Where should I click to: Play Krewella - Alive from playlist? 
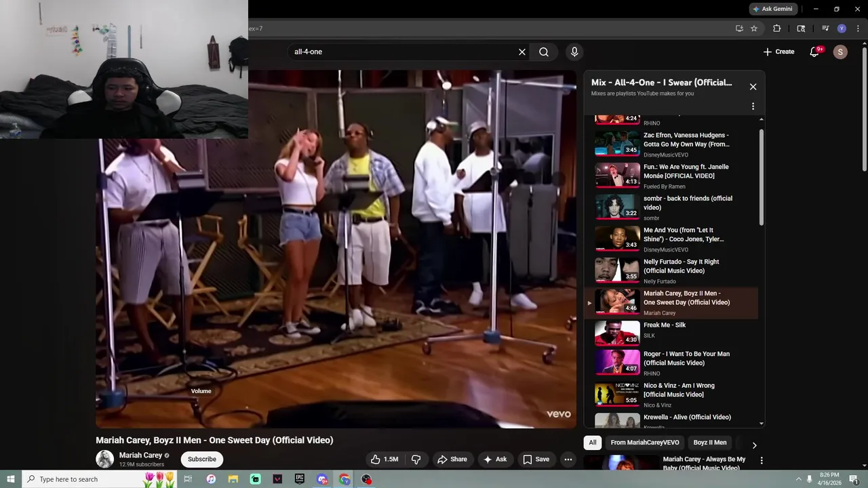pyautogui.click(x=671, y=420)
